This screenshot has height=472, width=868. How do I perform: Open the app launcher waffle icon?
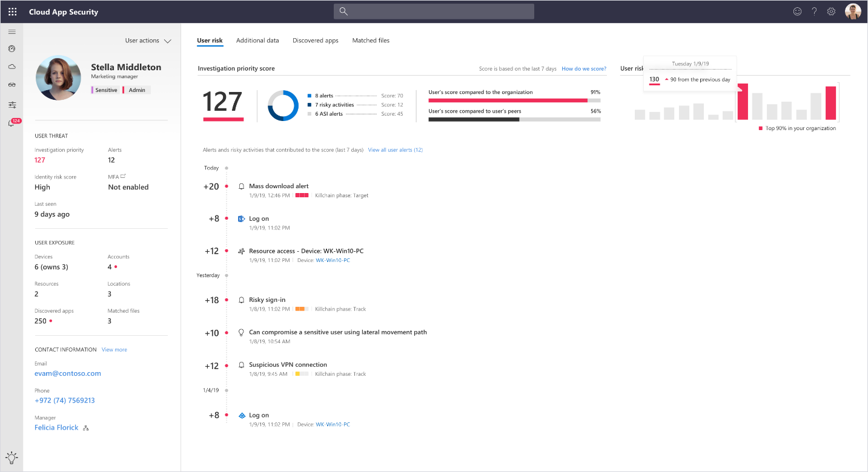[x=12, y=11]
